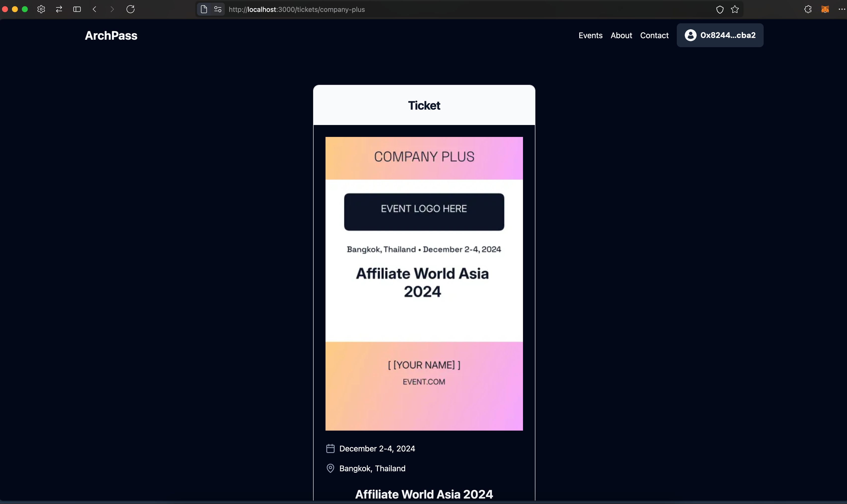The height and width of the screenshot is (504, 847).
Task: Close the browser window with red button
Action: pos(5,9)
